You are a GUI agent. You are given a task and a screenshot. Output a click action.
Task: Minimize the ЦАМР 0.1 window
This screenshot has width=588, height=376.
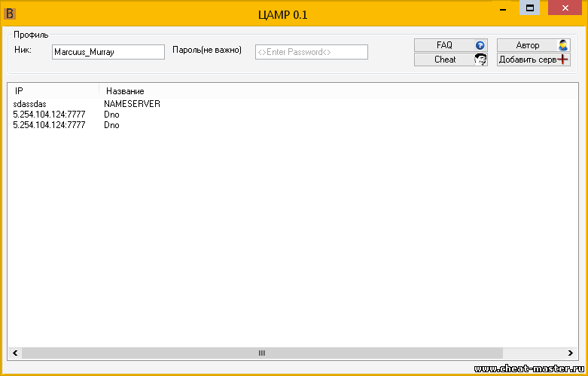coord(501,8)
